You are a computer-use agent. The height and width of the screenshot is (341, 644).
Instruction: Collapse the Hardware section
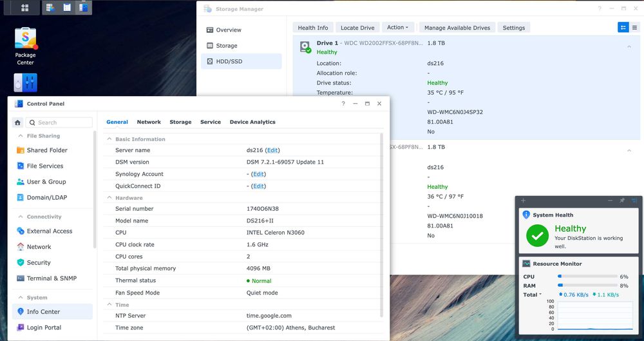click(x=109, y=197)
